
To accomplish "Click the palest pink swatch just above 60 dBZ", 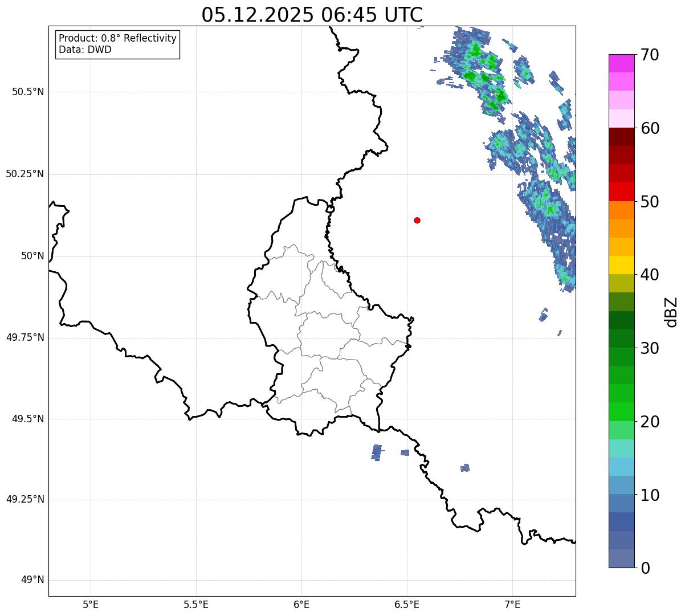I will click(x=622, y=119).
